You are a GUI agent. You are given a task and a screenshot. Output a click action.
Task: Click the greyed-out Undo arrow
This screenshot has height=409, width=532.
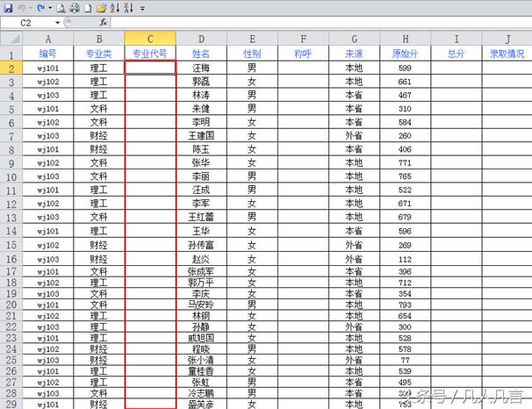tap(22, 8)
